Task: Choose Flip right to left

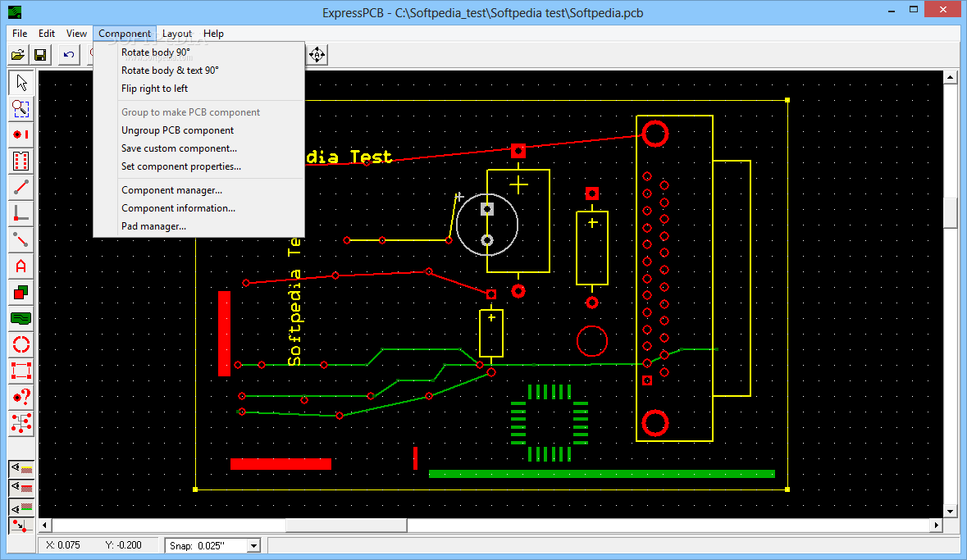Action: [199, 89]
